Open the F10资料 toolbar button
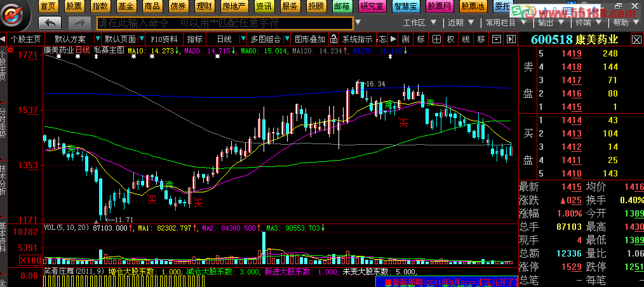Viewport: 644px width, 287px height. click(164, 39)
